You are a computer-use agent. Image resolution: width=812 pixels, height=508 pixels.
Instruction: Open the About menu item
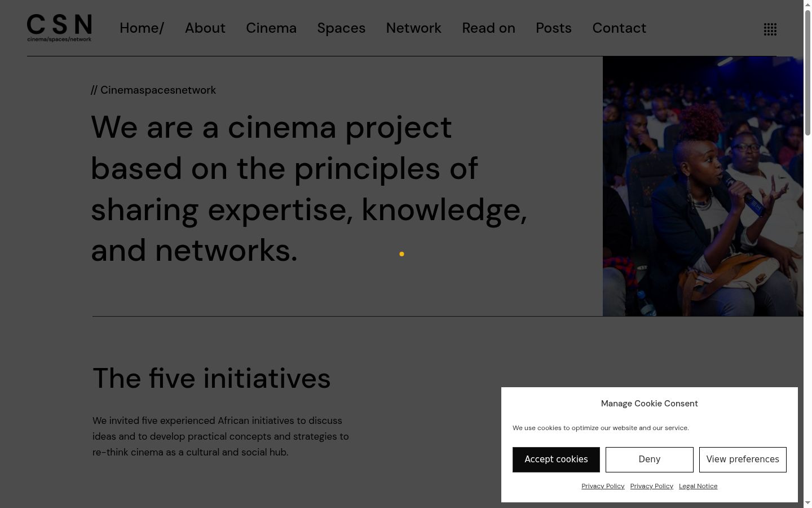tap(205, 28)
